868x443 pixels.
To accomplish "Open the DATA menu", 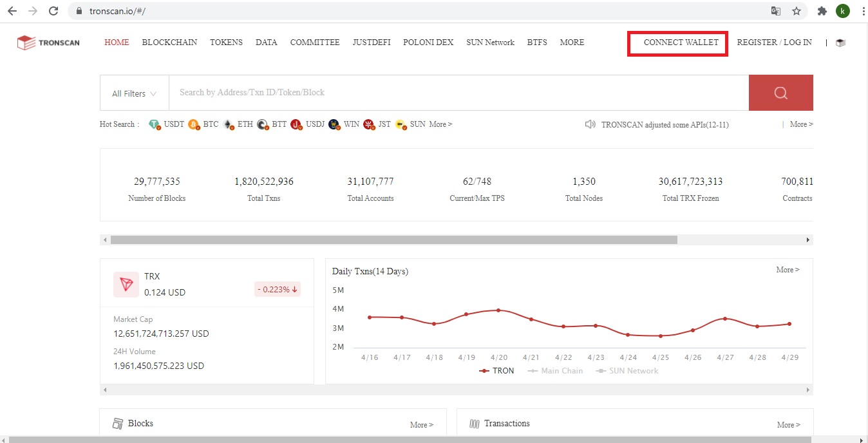I will 266,42.
